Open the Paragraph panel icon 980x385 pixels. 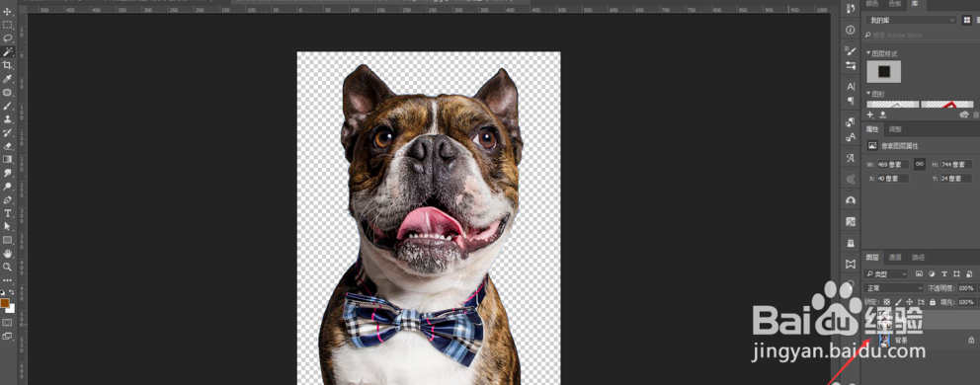[x=850, y=101]
